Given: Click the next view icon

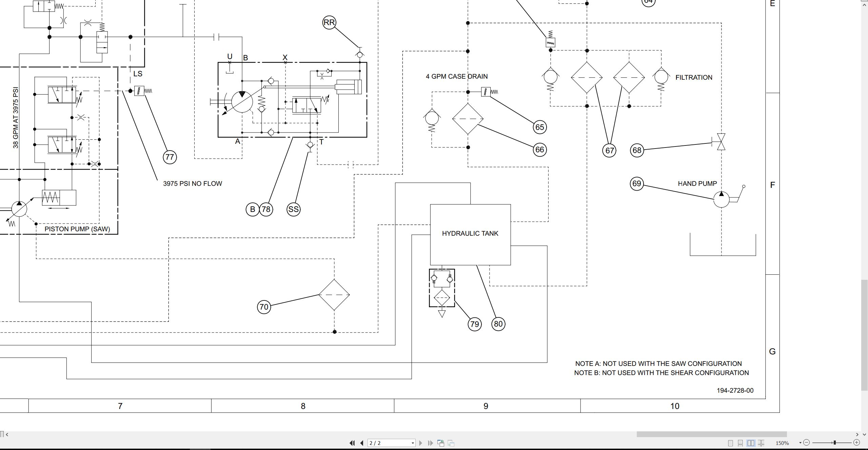Looking at the screenshot, I should 451,443.
